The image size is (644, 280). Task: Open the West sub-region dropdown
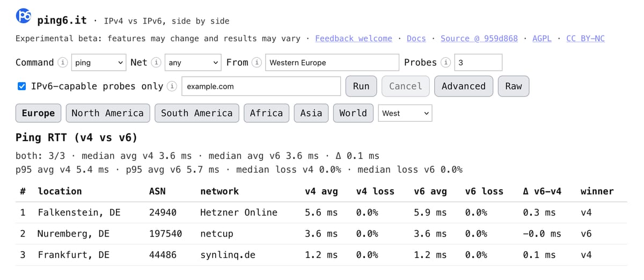pos(405,113)
